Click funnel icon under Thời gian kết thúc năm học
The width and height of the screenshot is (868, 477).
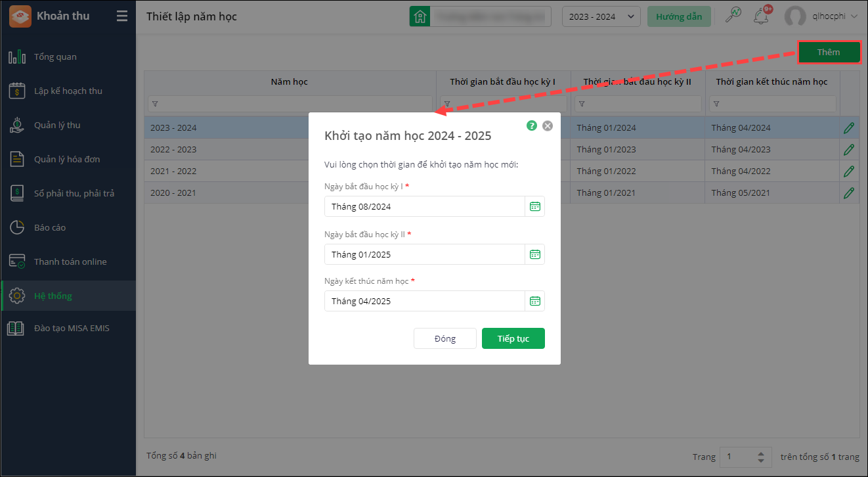716,104
